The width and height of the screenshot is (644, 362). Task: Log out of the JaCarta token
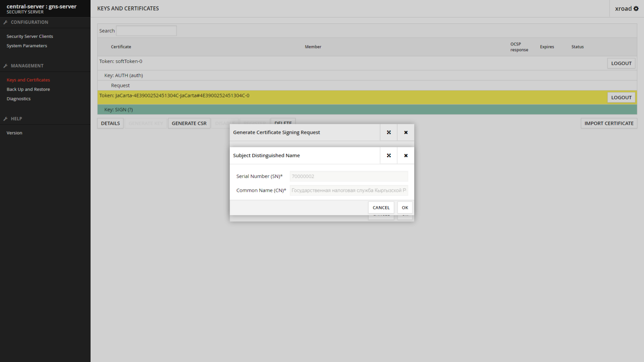pyautogui.click(x=621, y=98)
